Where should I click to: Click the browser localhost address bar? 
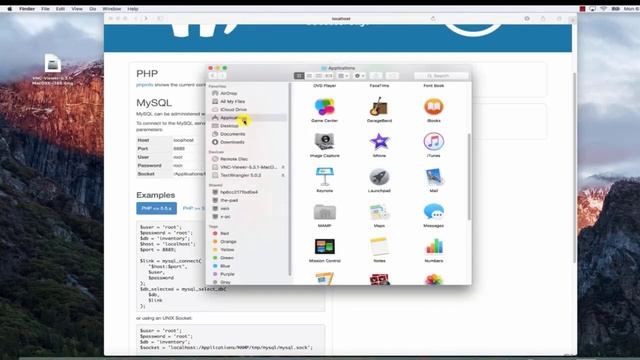point(341,19)
